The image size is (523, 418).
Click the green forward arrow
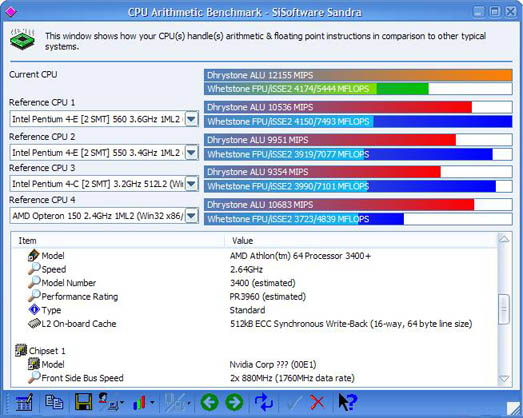coord(234,402)
